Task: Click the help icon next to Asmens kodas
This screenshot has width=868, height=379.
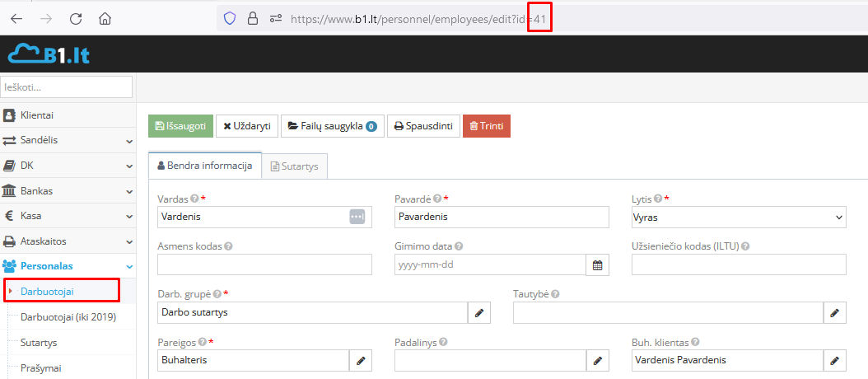Action: (228, 246)
